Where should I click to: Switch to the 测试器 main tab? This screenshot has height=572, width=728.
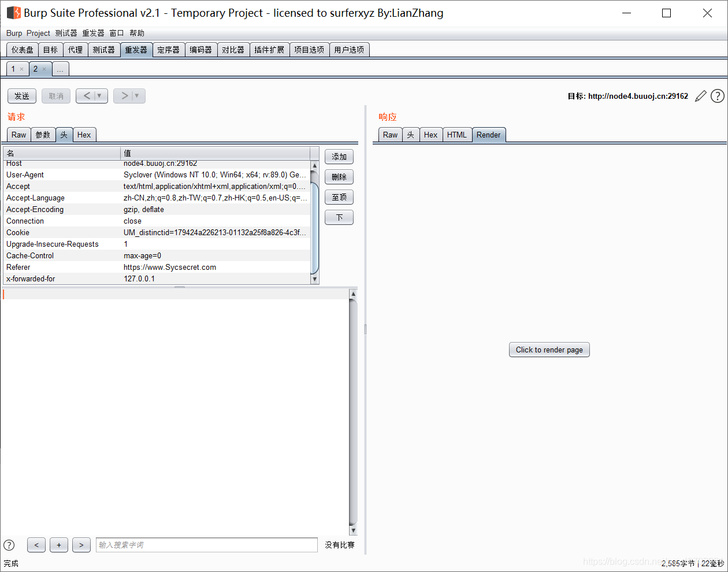point(104,50)
